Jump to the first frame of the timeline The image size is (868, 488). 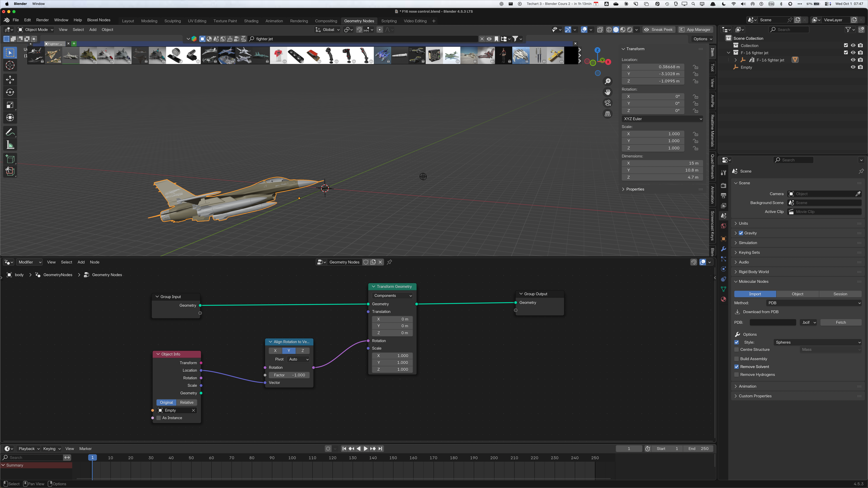pos(344,449)
